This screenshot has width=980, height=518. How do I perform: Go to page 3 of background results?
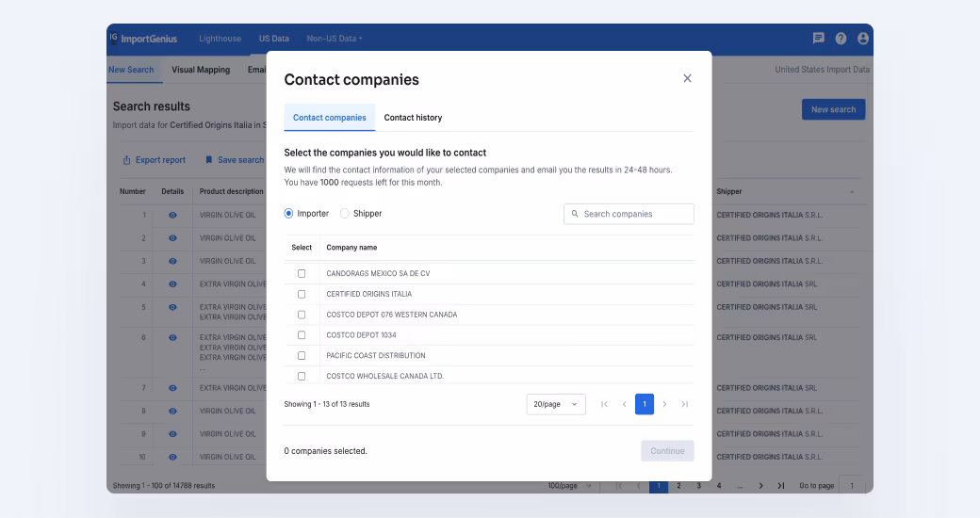(699, 486)
